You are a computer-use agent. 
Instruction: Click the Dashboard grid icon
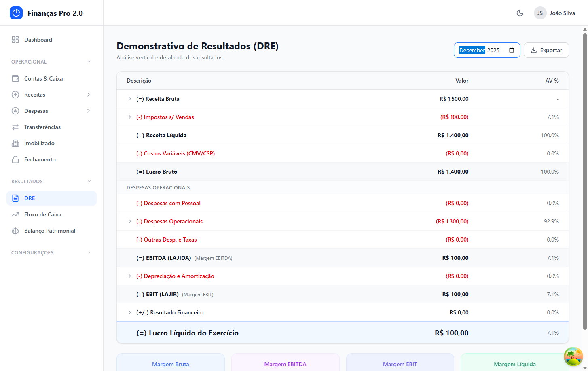pos(15,40)
